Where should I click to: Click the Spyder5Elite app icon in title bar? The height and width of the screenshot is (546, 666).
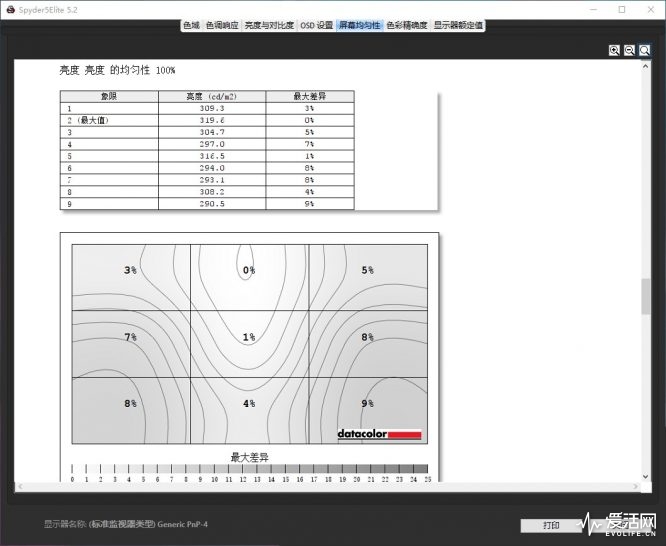(x=11, y=9)
